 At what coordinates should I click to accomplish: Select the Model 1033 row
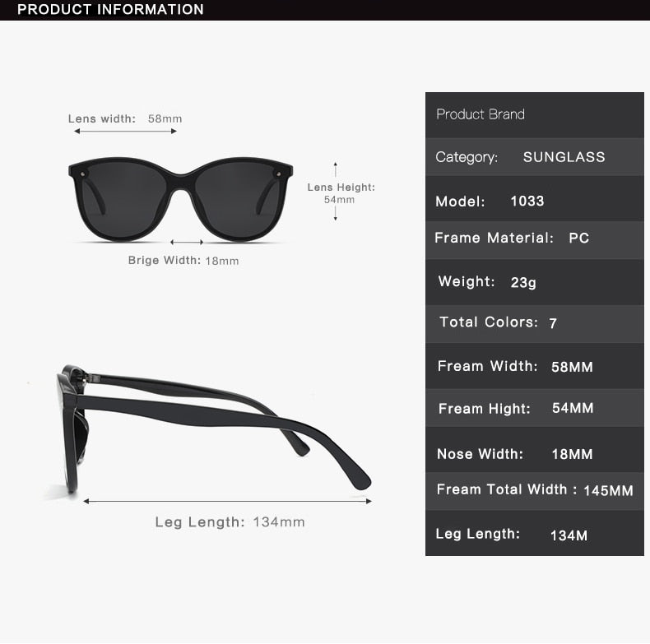pyautogui.click(x=534, y=199)
